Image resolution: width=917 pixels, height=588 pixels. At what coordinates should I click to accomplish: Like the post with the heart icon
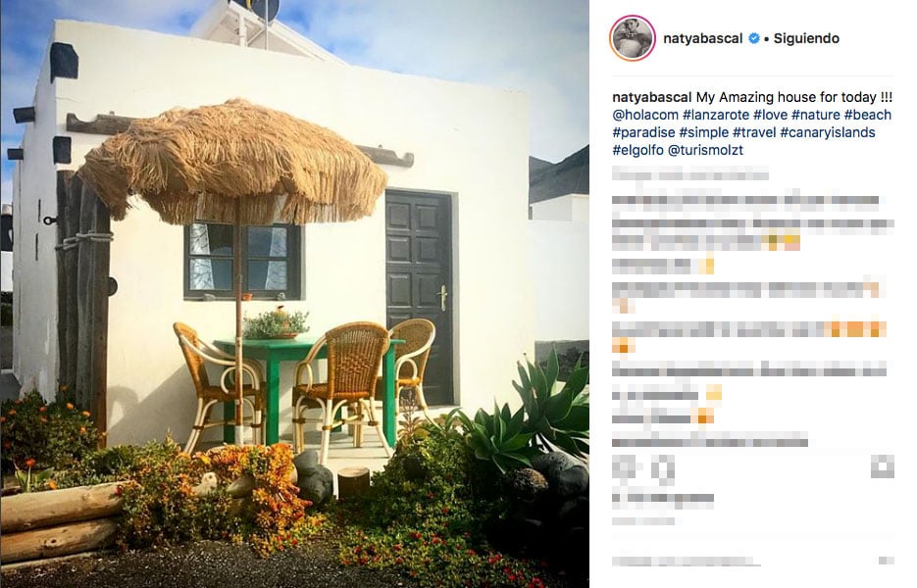pyautogui.click(x=625, y=468)
